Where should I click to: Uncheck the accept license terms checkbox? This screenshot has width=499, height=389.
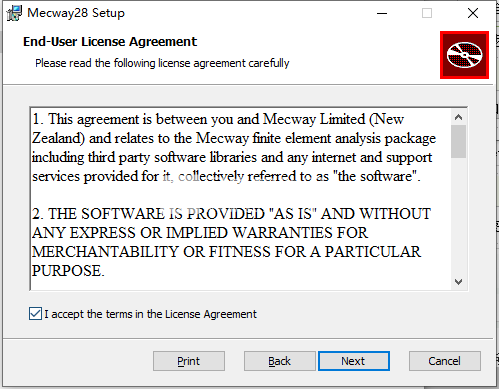[x=35, y=314]
